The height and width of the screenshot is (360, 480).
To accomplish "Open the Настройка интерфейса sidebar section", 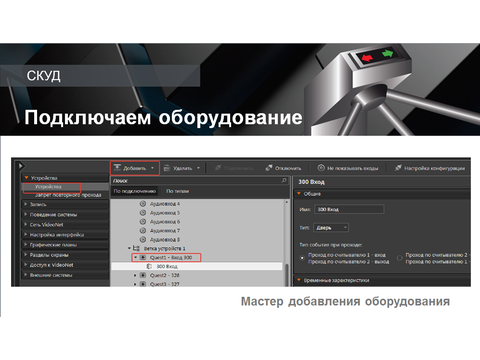I will [x=65, y=235].
